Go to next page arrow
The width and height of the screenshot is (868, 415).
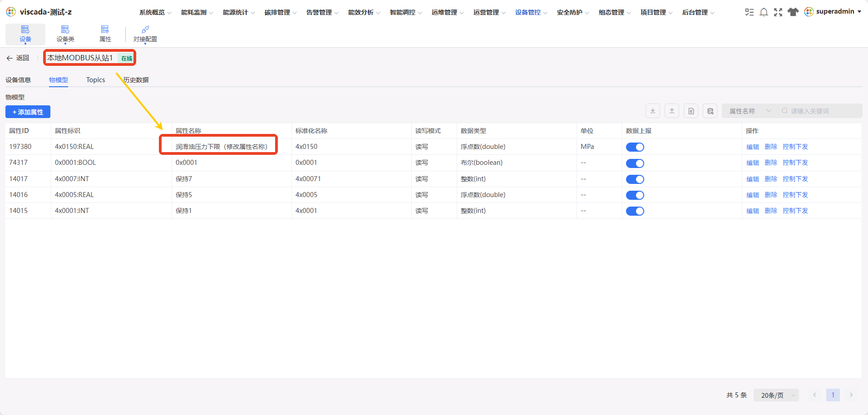[851, 395]
